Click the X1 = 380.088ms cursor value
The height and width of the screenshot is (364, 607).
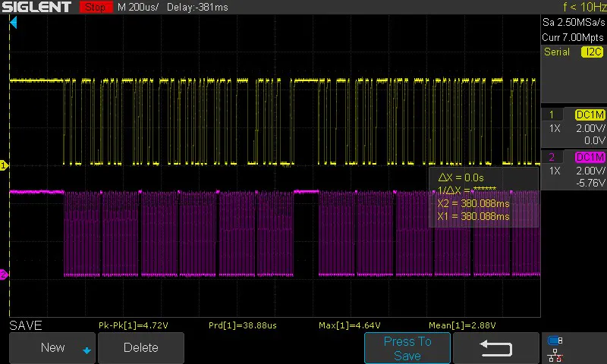[473, 216]
